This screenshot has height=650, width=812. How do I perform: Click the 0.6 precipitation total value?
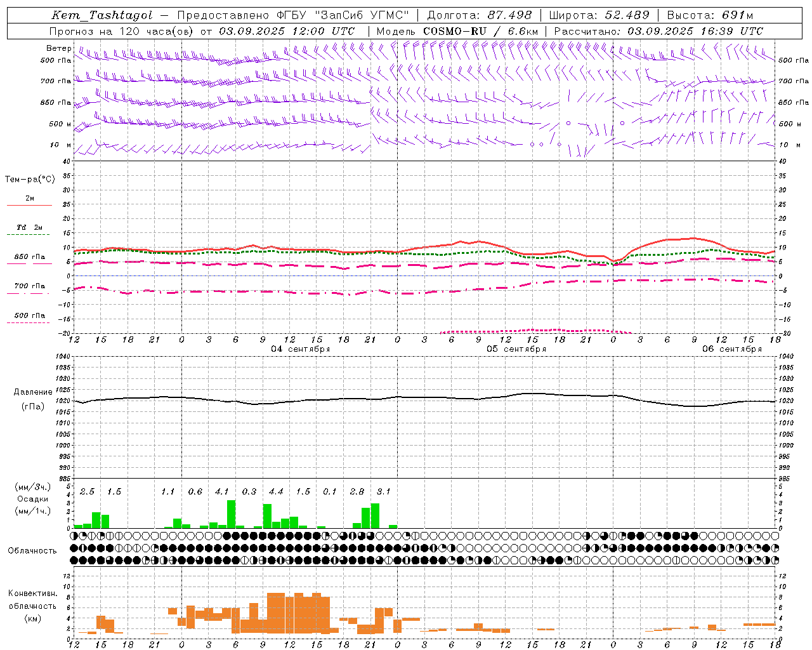[x=195, y=492]
